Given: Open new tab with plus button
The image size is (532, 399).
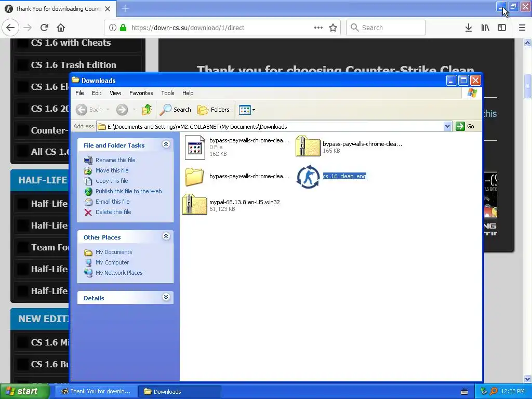Looking at the screenshot, I should pyautogui.click(x=125, y=8).
